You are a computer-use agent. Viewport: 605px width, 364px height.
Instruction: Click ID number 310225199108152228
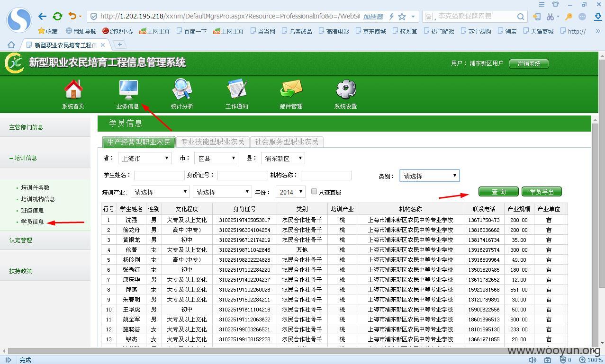click(244, 339)
